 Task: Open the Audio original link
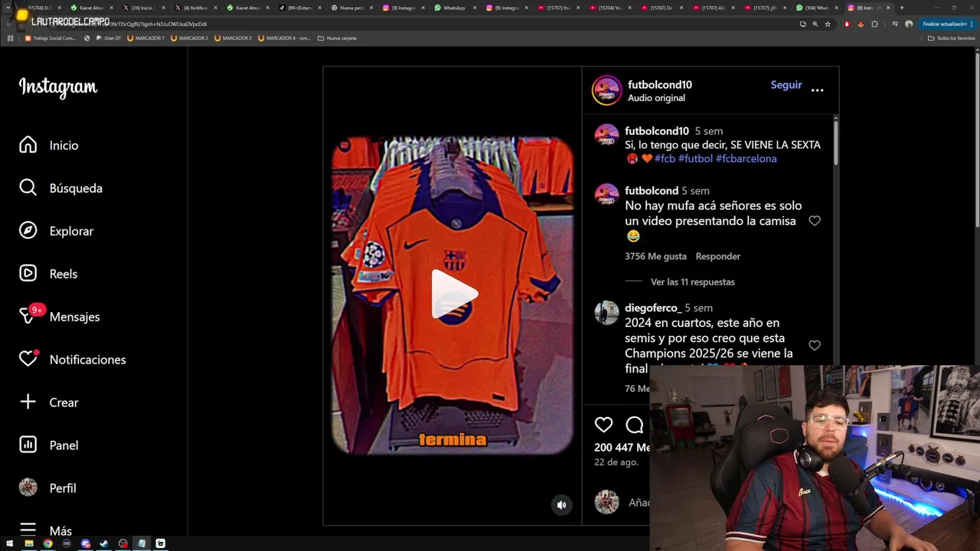coord(656,98)
